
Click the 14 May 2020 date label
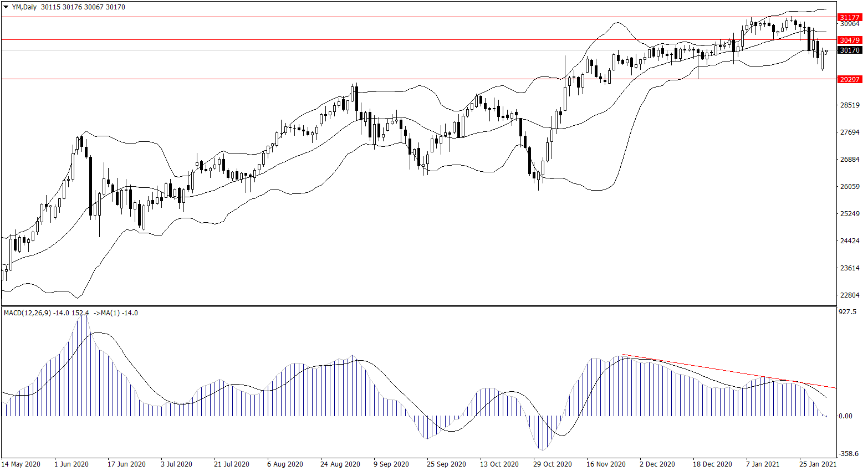click(21, 464)
